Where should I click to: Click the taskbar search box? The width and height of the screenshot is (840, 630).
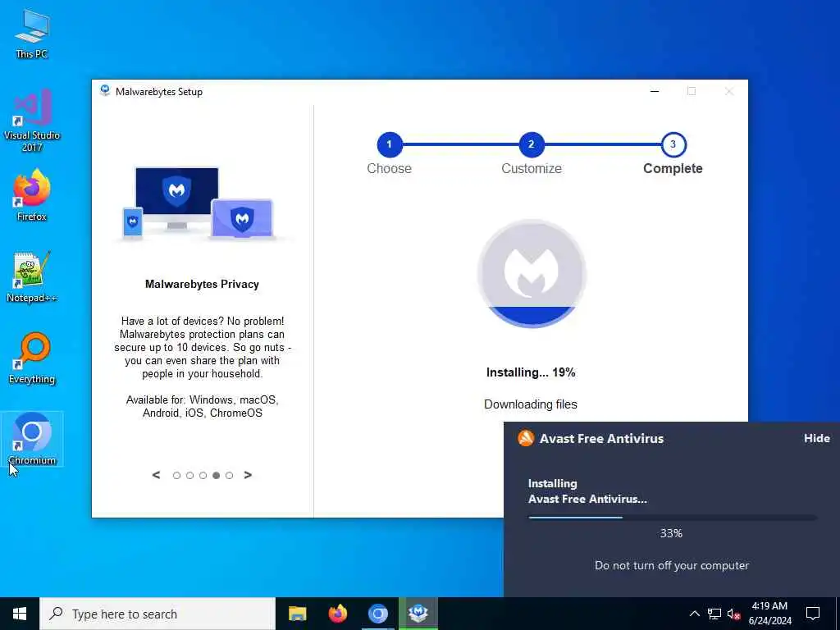pos(157,614)
